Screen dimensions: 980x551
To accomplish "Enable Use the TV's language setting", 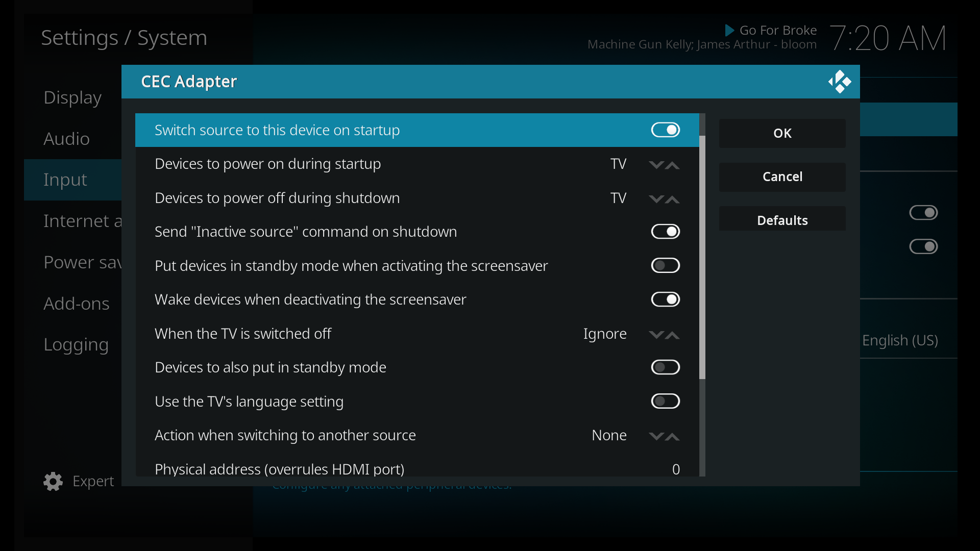I will pyautogui.click(x=665, y=401).
